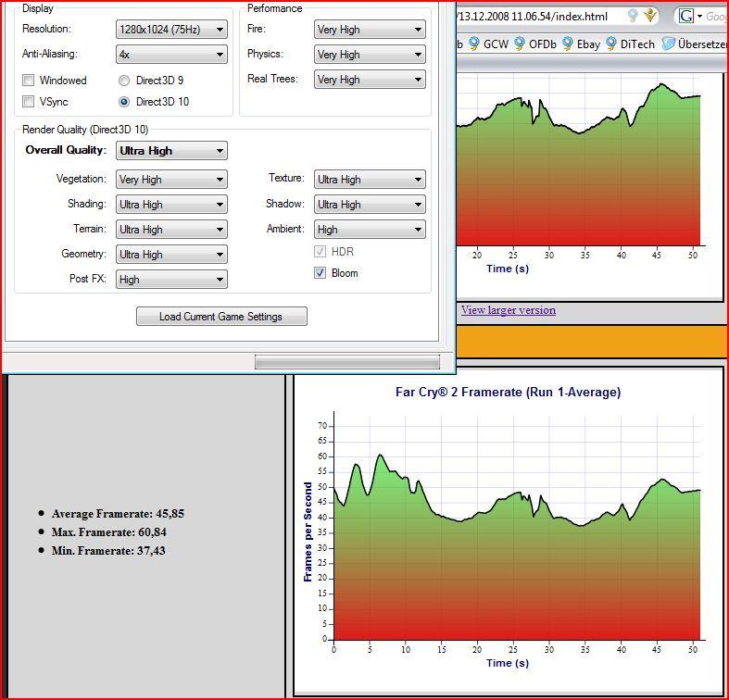Viewport: 729px width, 700px height.
Task: Click the Load Current Game Settings button
Action: tap(221, 317)
